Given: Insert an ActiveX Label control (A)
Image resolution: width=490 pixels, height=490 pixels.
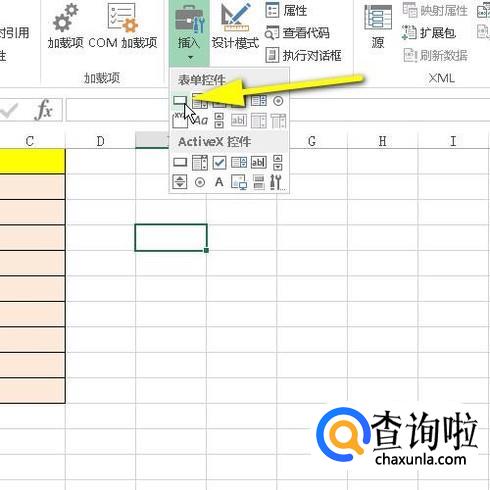Looking at the screenshot, I should [x=219, y=182].
